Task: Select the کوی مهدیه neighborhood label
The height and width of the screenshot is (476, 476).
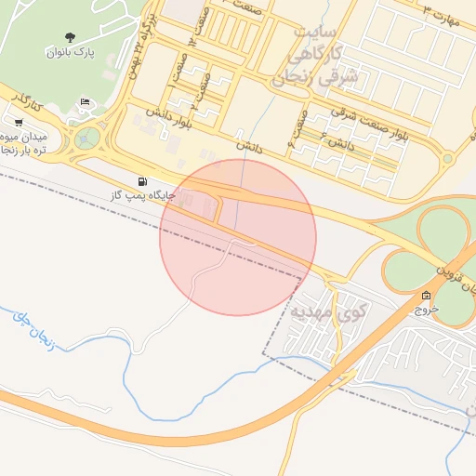Action: pyautogui.click(x=328, y=311)
